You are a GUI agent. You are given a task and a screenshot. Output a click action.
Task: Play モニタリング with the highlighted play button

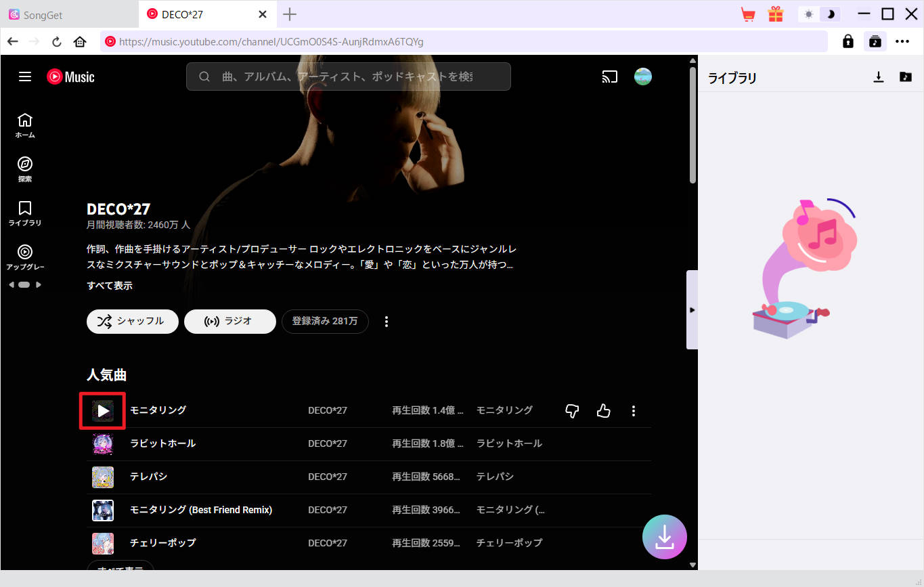point(102,410)
